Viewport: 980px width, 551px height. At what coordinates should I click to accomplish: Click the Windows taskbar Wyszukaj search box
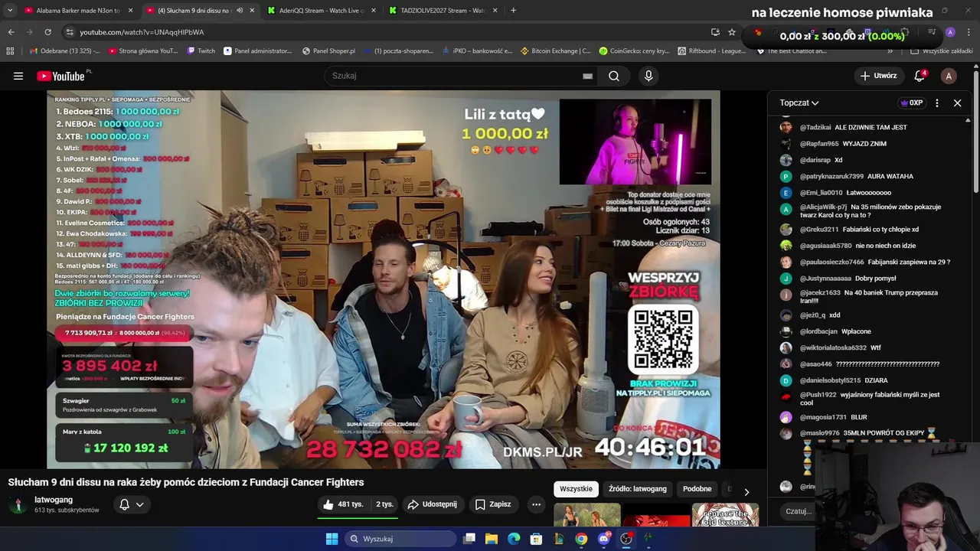click(400, 539)
